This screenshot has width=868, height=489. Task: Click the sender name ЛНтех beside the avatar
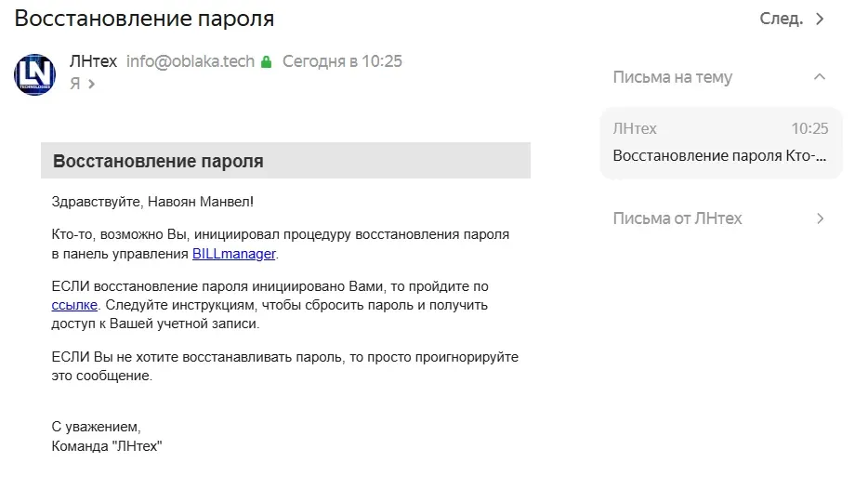coord(93,61)
